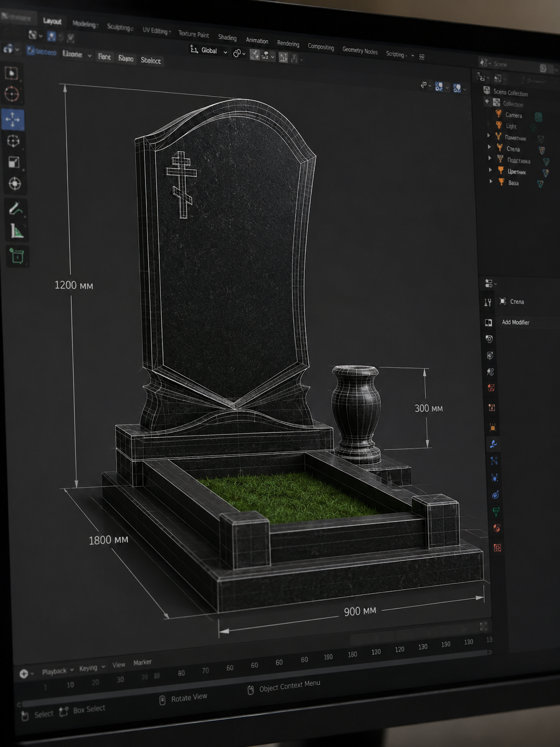Screen dimensions: 560x747
Task: Open the orange Object properties tab
Action: 492,428
